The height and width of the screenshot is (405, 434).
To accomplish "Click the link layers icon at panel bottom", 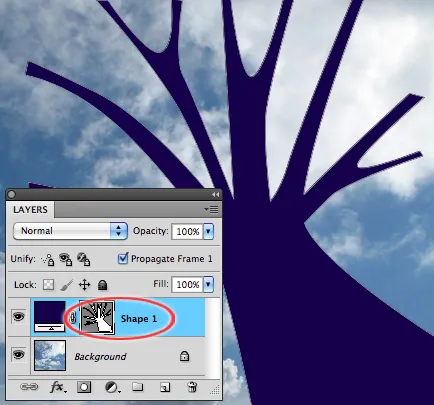I will coord(29,387).
